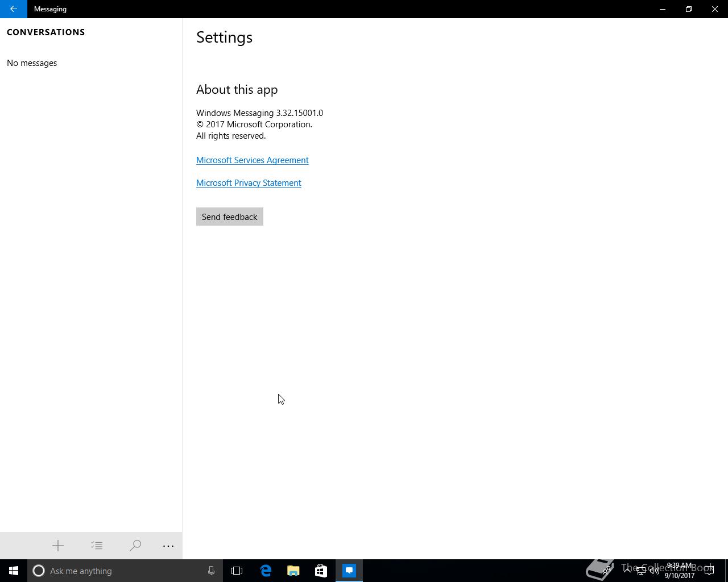Click the About this app heading
Screen dimensions: 728x582
click(x=237, y=90)
